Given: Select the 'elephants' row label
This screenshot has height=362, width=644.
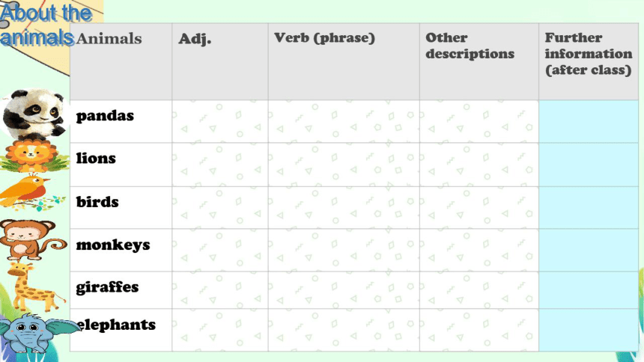Looking at the screenshot, I should (x=116, y=325).
